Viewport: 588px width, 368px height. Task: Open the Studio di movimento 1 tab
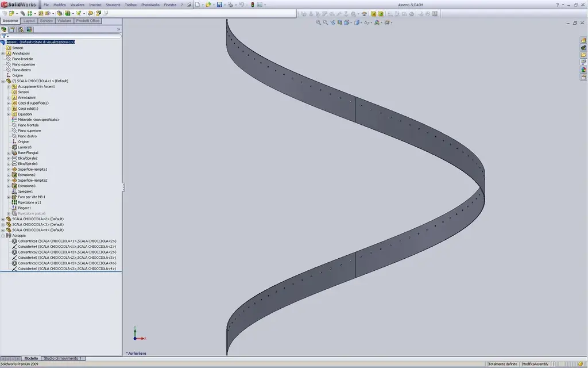tap(63, 359)
